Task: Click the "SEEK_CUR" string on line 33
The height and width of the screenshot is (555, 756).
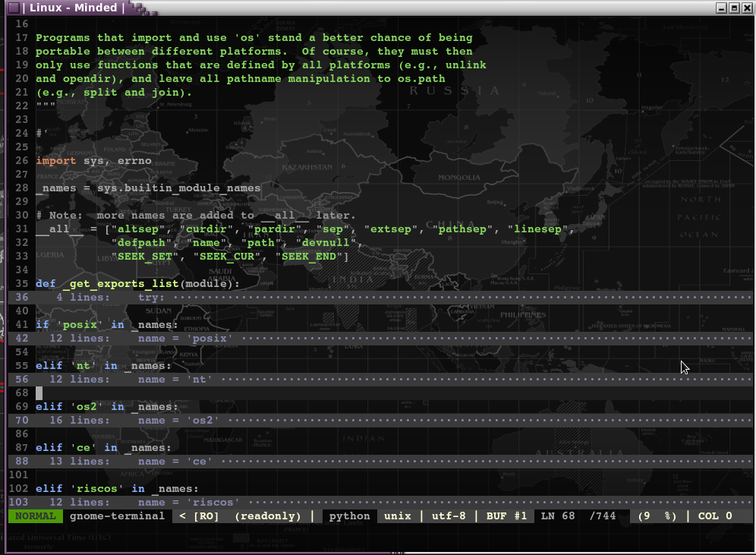Action: click(227, 257)
